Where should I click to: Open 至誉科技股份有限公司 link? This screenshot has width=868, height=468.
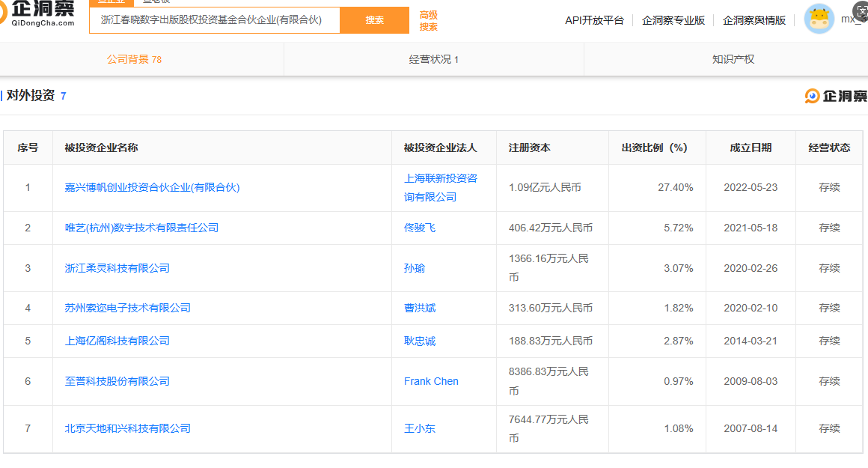tap(117, 381)
